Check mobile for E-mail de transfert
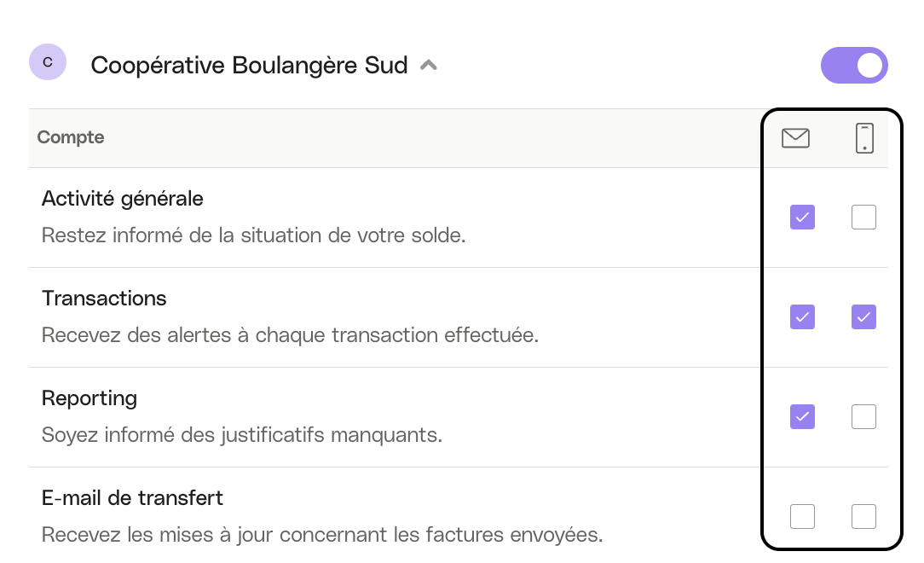This screenshot has width=924, height=563. tap(863, 516)
